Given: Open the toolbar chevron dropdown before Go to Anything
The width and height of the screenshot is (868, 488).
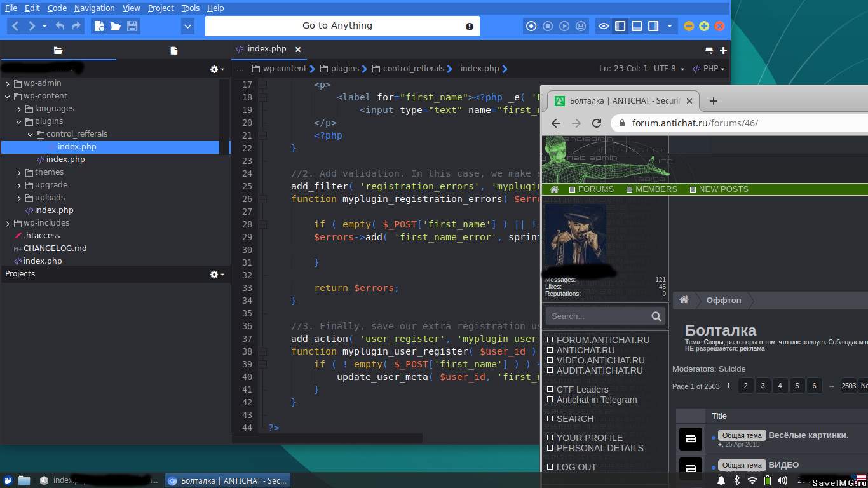Looking at the screenshot, I should click(187, 26).
